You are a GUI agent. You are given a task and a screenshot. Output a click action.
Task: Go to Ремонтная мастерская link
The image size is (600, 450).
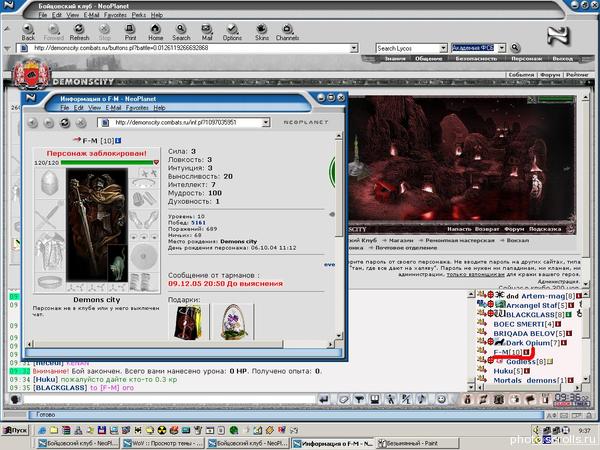(x=460, y=240)
